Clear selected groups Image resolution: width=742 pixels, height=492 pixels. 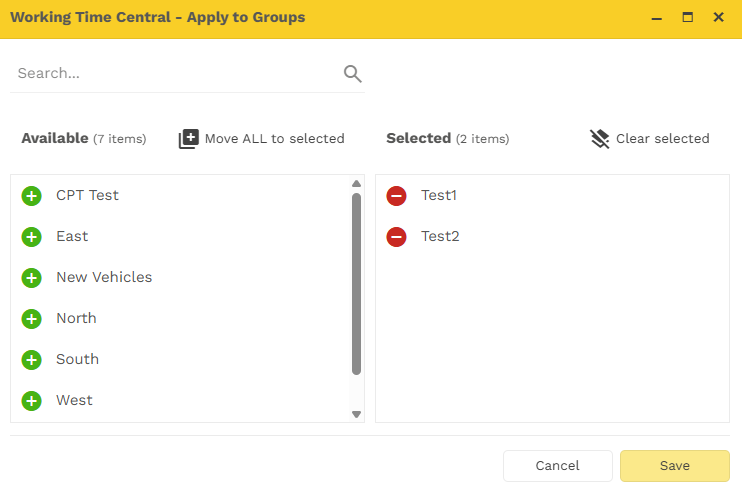coord(650,139)
